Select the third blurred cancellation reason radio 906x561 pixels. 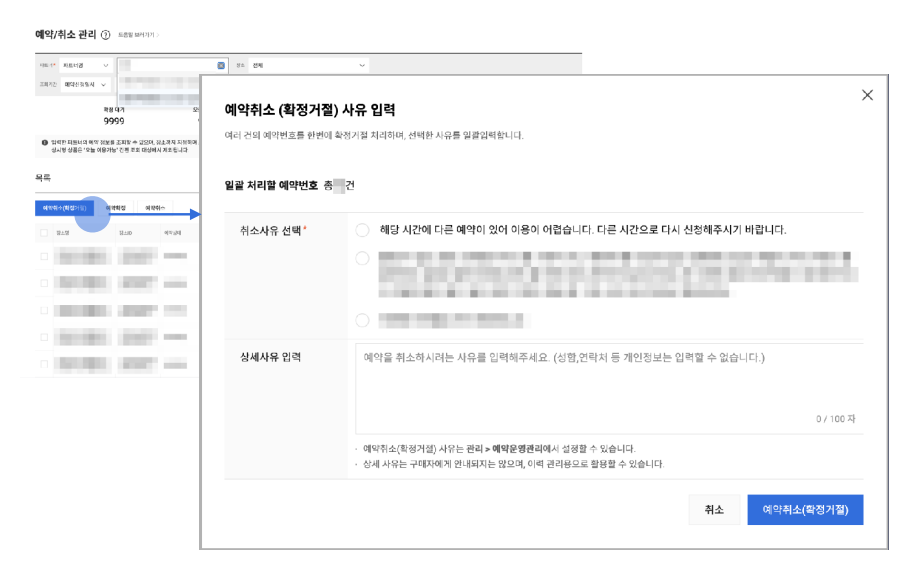coord(362,320)
